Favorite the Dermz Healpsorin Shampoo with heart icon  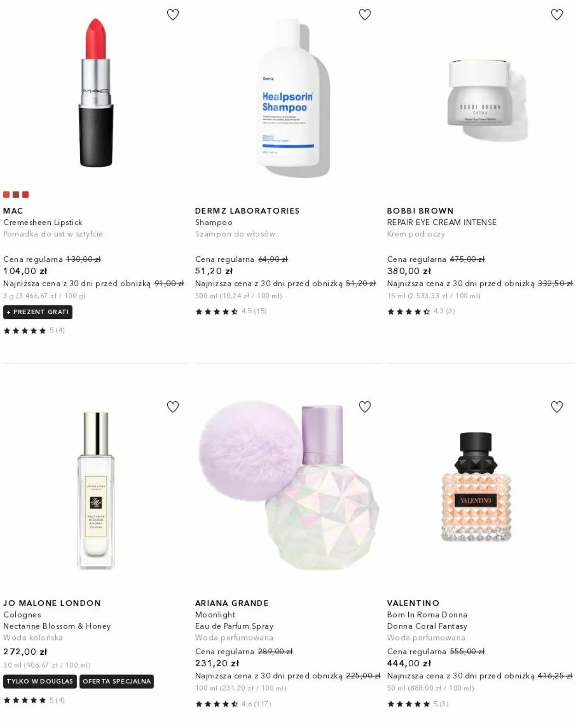pos(364,15)
